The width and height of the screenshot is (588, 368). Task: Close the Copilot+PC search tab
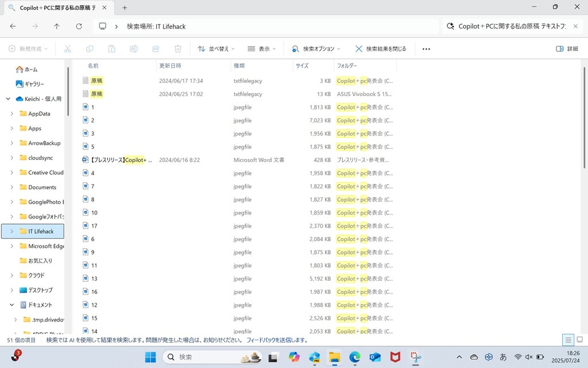(105, 7)
